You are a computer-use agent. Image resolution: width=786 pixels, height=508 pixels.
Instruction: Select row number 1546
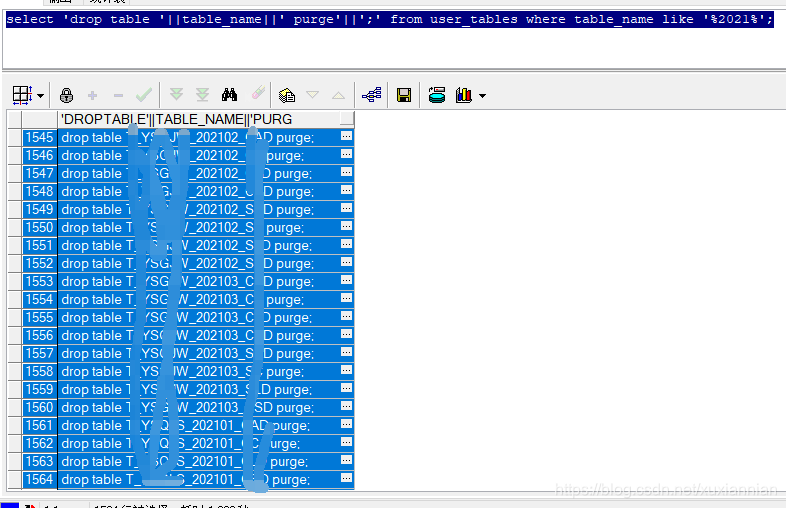(40, 155)
